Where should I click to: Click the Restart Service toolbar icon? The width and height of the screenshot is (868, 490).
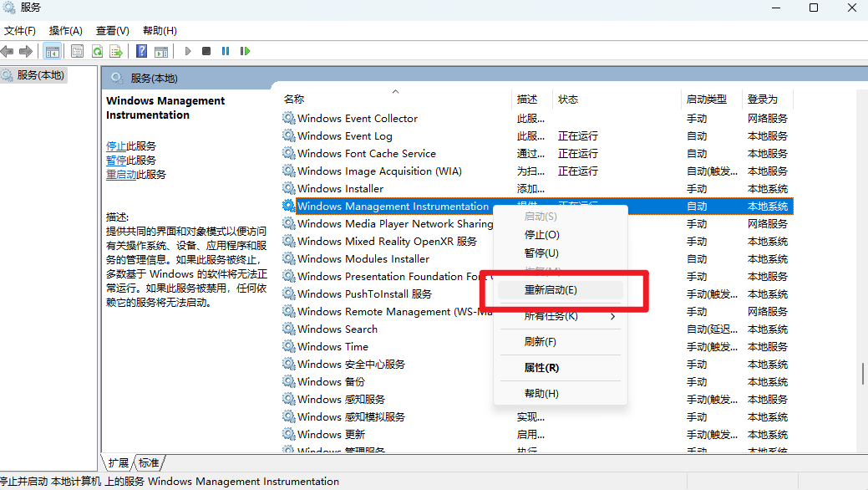pos(245,51)
